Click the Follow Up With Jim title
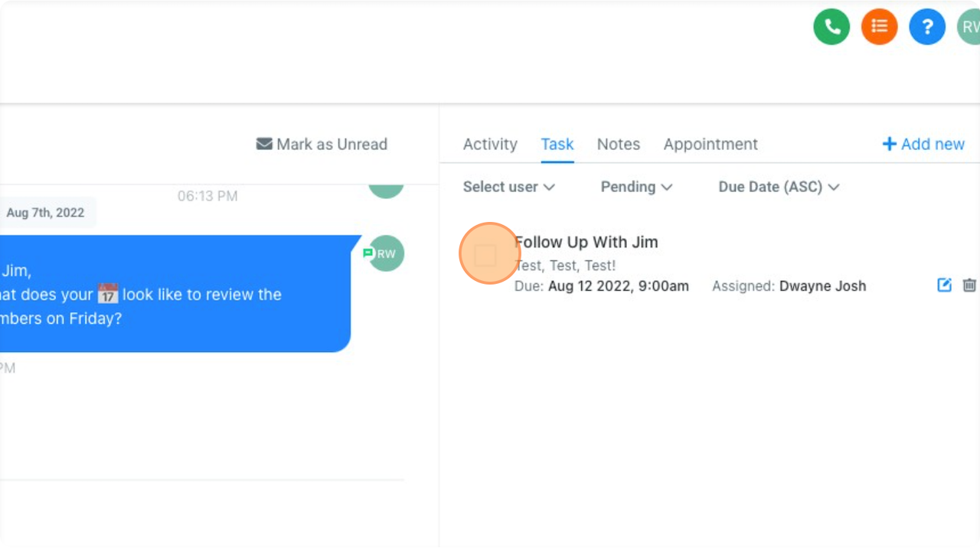The height and width of the screenshot is (548, 980). [586, 242]
